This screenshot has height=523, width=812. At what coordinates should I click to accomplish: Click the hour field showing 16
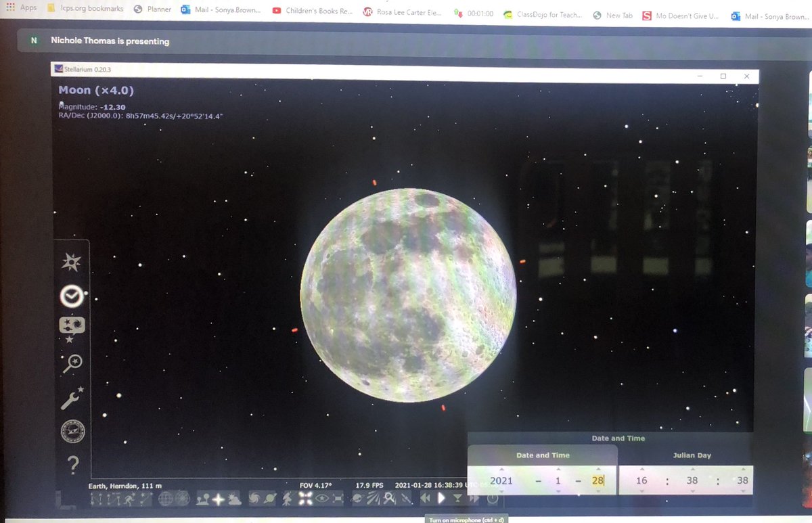coord(641,480)
